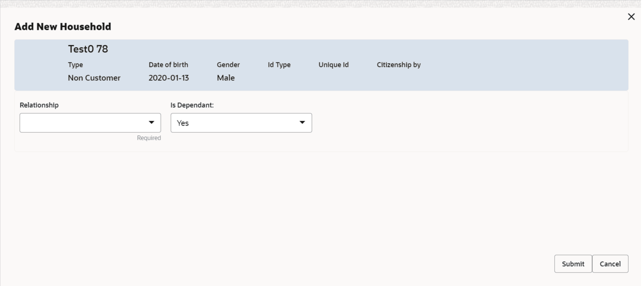Viewport: 644px width, 286px height.
Task: Click the date of birth 2020-01-13
Action: coord(169,78)
